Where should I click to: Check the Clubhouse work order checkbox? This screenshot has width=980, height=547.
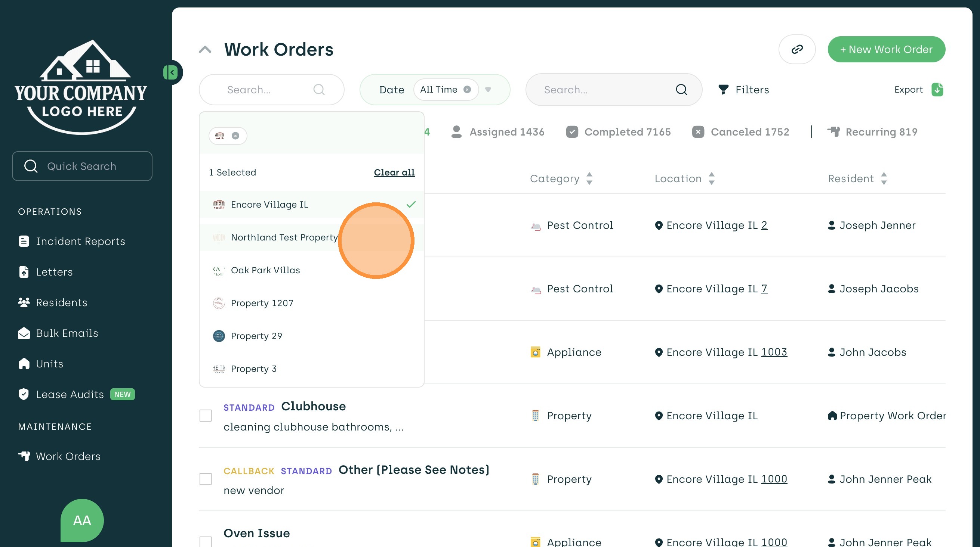click(x=206, y=416)
